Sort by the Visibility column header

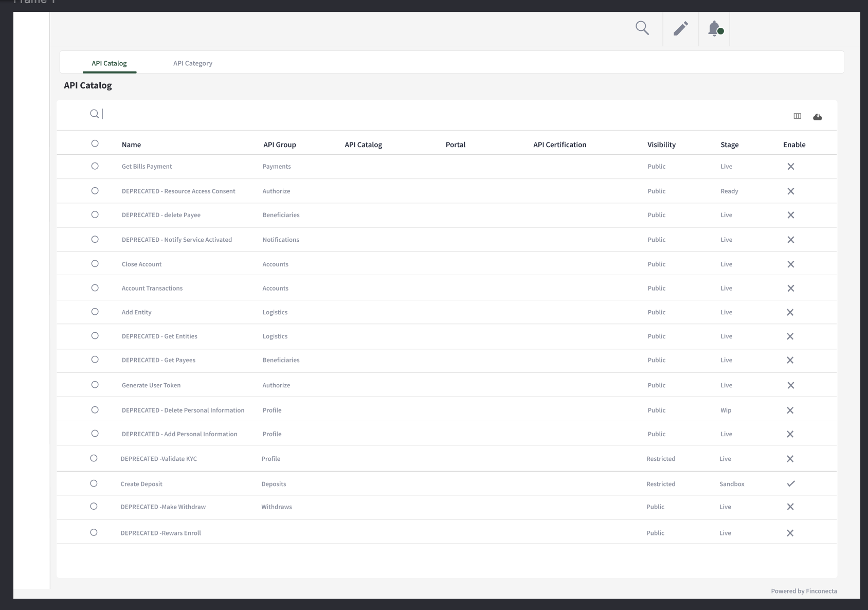[x=661, y=145]
